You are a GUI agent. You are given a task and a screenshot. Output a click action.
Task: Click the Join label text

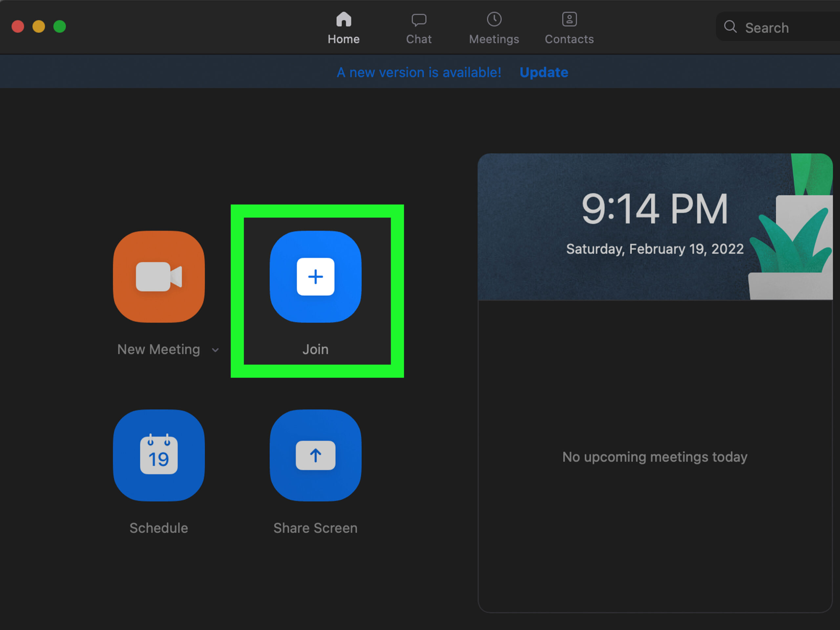pyautogui.click(x=316, y=349)
